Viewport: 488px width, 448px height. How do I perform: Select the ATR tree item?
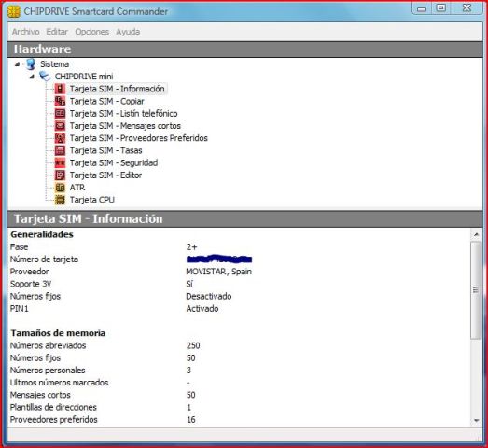click(x=77, y=188)
